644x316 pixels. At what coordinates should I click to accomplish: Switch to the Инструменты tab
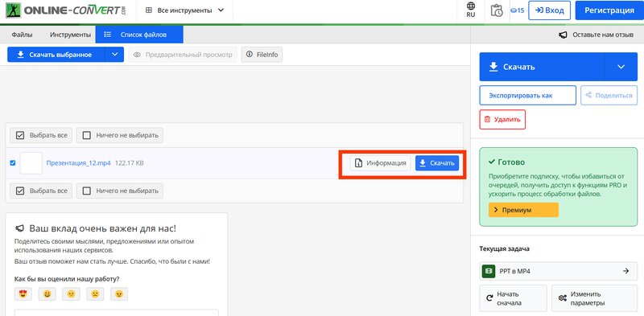pos(70,35)
